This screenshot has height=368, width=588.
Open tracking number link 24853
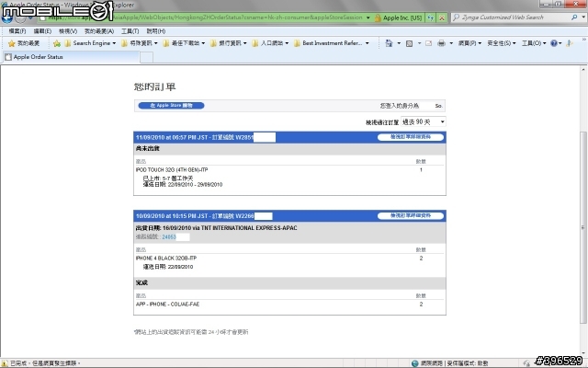[x=169, y=237]
